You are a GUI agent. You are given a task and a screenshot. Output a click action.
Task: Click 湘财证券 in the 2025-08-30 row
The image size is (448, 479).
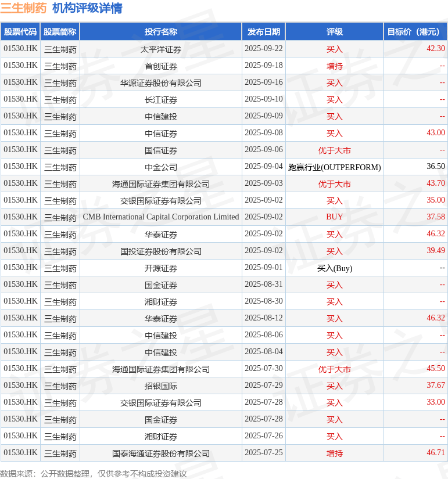161,302
